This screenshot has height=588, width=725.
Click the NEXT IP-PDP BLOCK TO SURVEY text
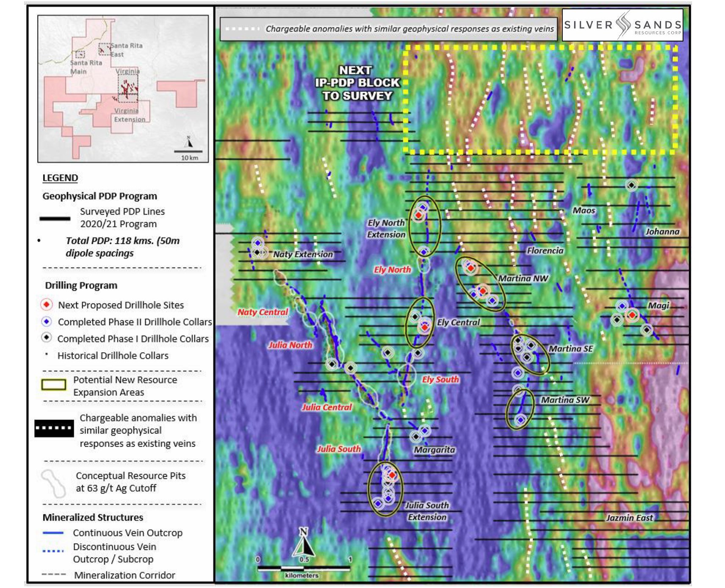(x=357, y=83)
